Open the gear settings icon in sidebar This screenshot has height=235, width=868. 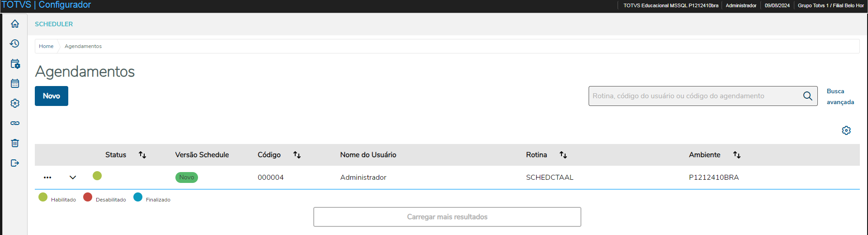click(15, 103)
